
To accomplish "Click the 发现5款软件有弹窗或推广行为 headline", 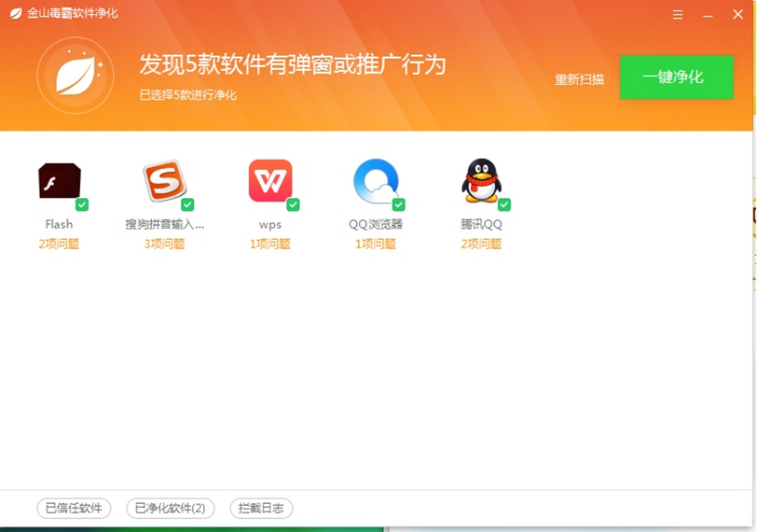I will pyautogui.click(x=292, y=65).
